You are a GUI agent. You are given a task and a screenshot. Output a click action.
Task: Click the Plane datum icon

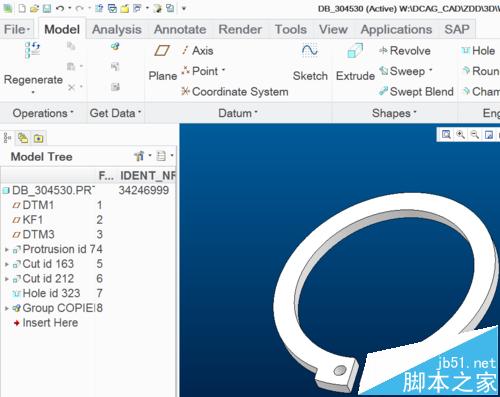click(x=162, y=51)
